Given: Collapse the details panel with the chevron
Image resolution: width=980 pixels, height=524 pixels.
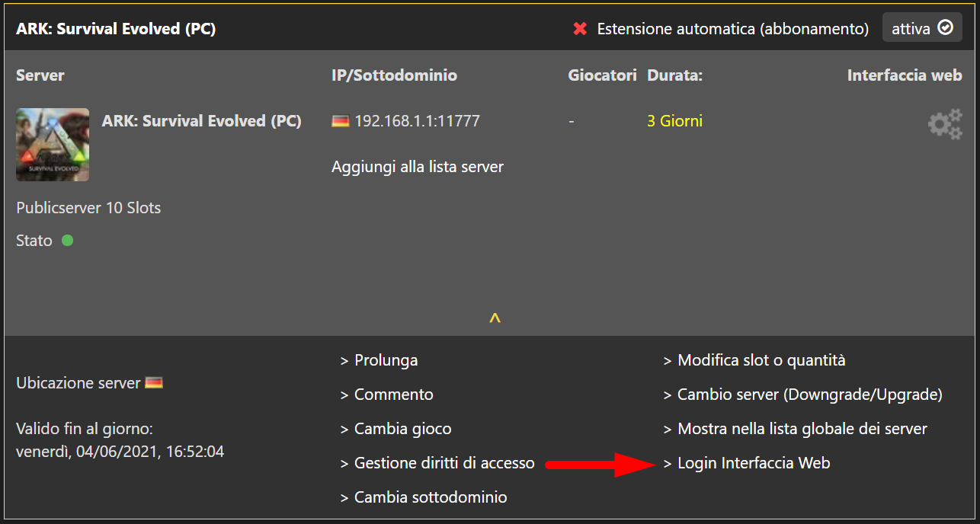Looking at the screenshot, I should 494,319.
